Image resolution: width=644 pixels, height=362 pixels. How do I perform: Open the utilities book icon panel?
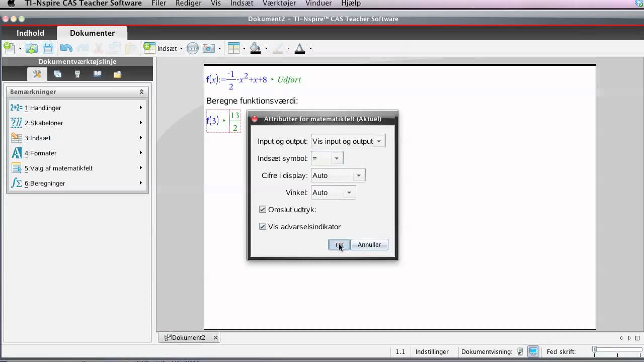97,74
